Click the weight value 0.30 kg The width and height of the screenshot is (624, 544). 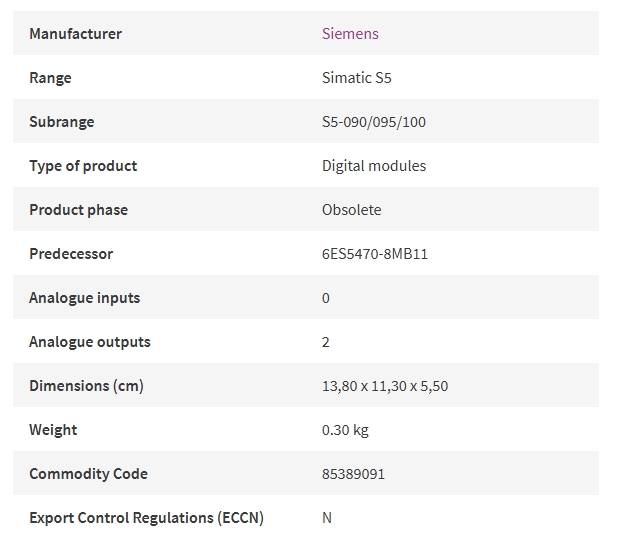pos(345,430)
